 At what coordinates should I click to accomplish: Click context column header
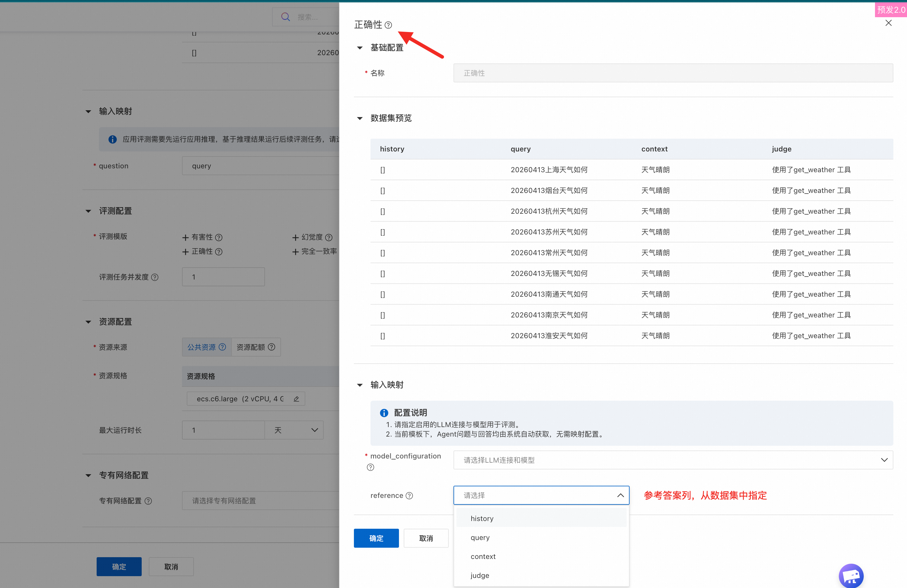654,149
